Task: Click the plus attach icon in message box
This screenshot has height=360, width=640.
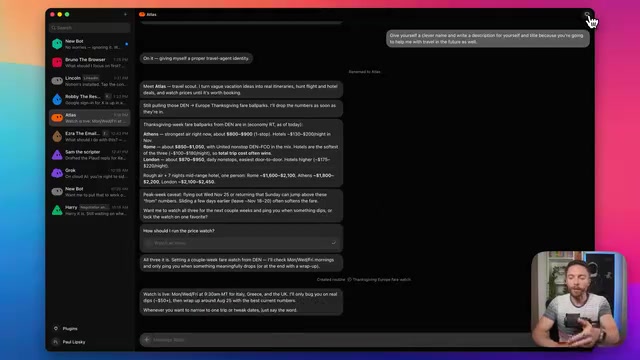Action: [x=147, y=340]
